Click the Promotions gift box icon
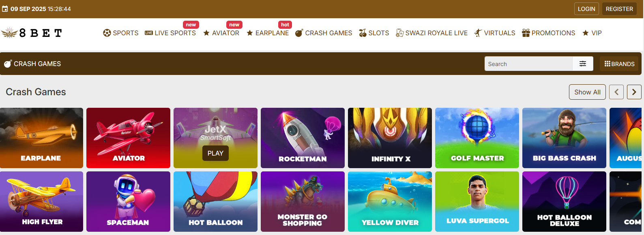Viewport: 644px width, 235px height. pyautogui.click(x=526, y=33)
